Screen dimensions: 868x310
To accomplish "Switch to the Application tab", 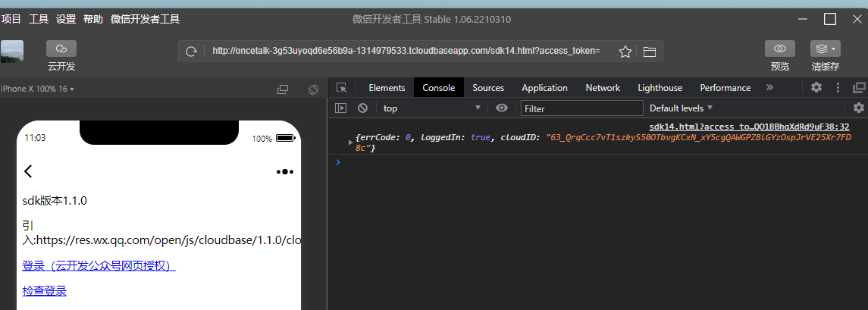I will pos(545,87).
